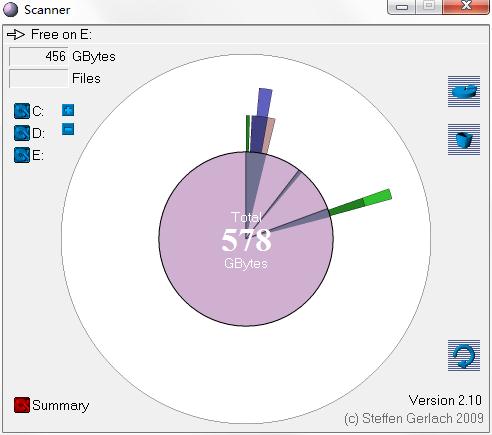492x435 pixels.
Task: Click the red Summary icon
Action: click(22, 405)
